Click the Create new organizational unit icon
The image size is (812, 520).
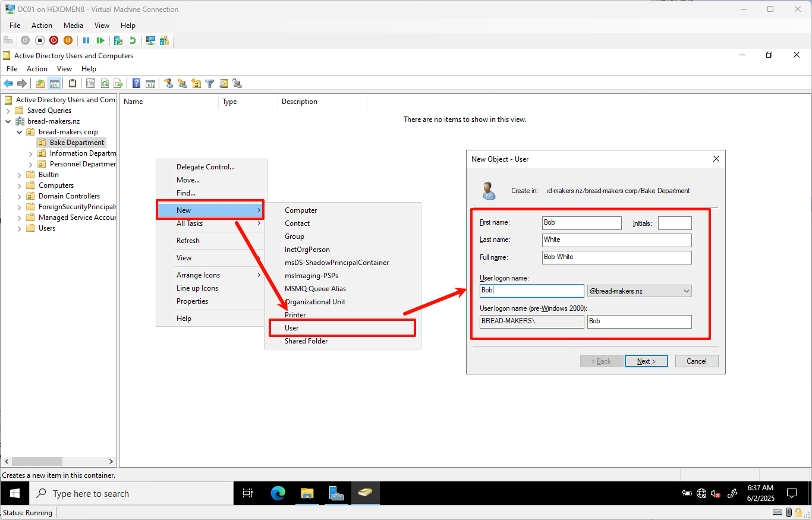coord(196,83)
